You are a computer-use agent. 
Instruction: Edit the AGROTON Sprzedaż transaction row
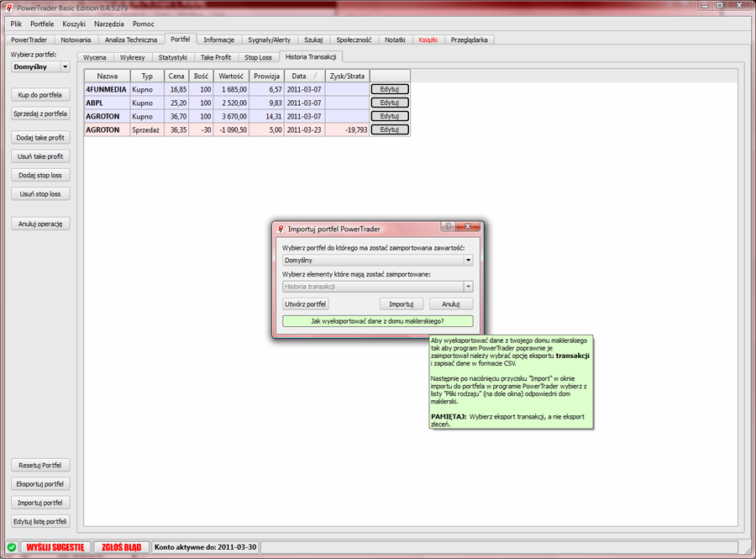(390, 129)
